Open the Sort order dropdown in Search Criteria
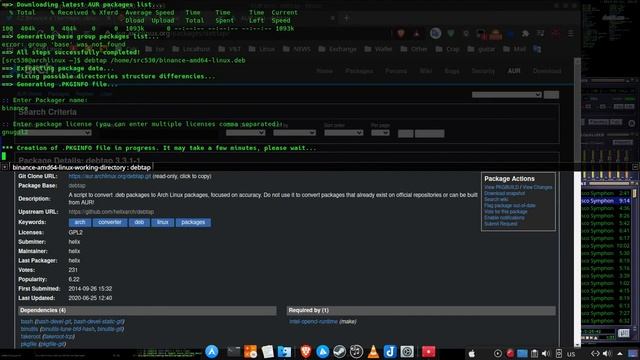This screenshot has height=360, width=640. (x=343, y=133)
